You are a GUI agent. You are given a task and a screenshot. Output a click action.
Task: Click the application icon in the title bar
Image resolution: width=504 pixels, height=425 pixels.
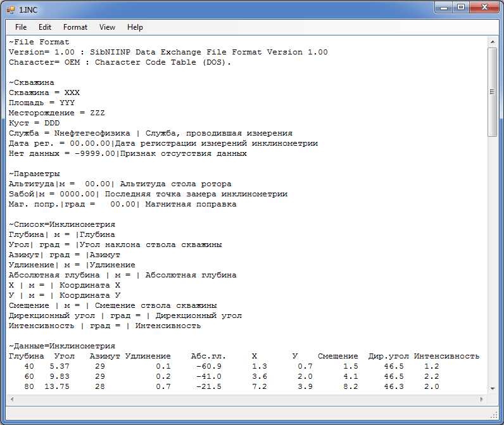point(11,10)
